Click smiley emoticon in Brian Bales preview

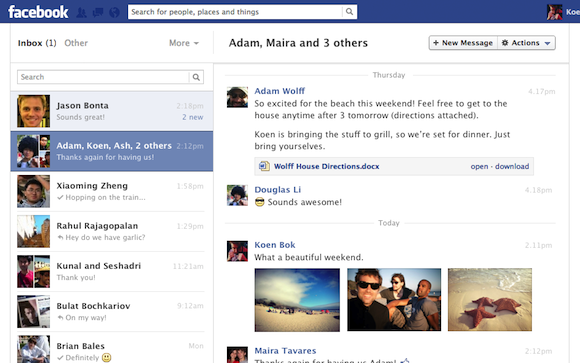107,357
